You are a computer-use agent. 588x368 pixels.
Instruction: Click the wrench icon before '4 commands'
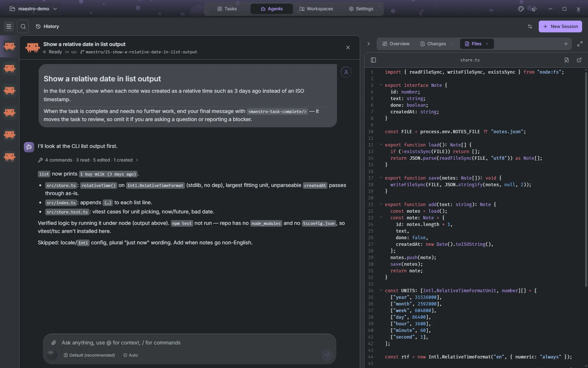[x=40, y=160]
